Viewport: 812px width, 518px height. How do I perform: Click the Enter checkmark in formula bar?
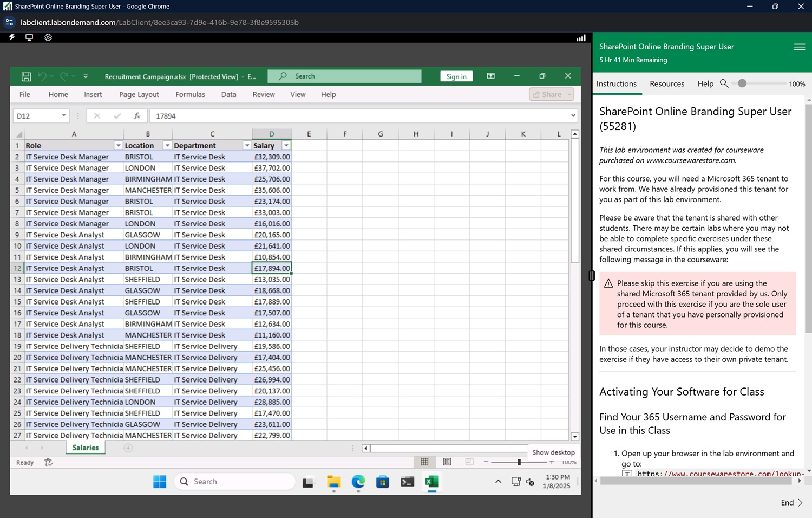point(117,115)
